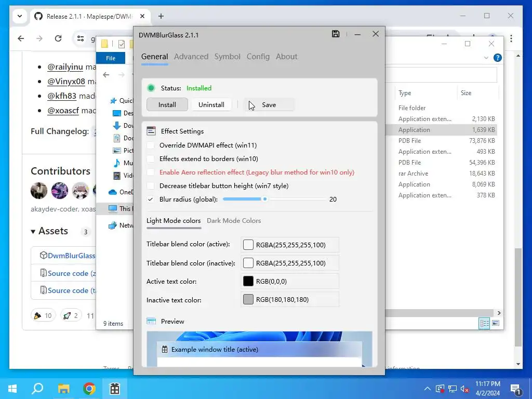The width and height of the screenshot is (532, 399).
Task: Expand the Explorer ribbon chevron
Action: [486, 58]
